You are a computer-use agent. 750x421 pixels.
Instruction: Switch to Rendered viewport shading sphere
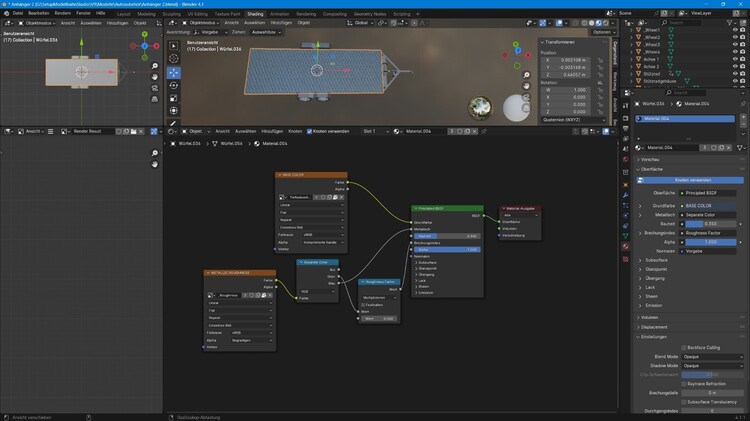click(606, 23)
